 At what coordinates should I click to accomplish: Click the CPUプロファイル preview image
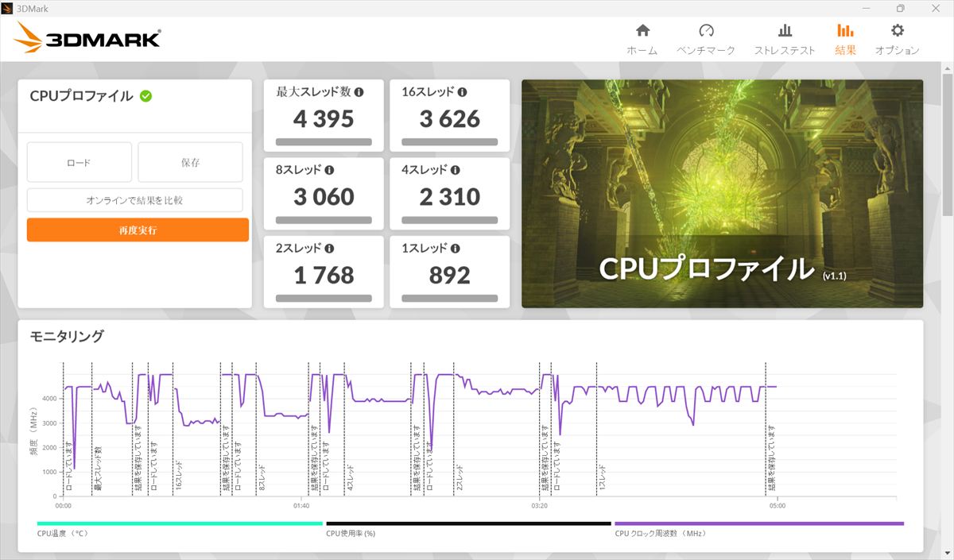coord(722,193)
